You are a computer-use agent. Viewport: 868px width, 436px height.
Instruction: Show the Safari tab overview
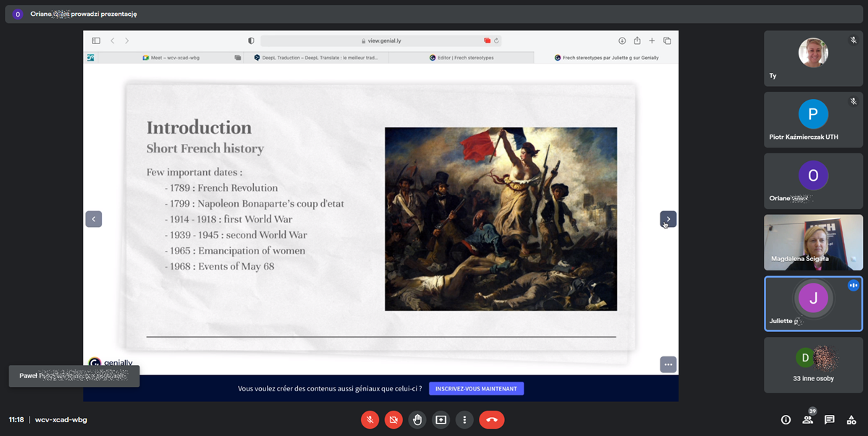point(667,41)
